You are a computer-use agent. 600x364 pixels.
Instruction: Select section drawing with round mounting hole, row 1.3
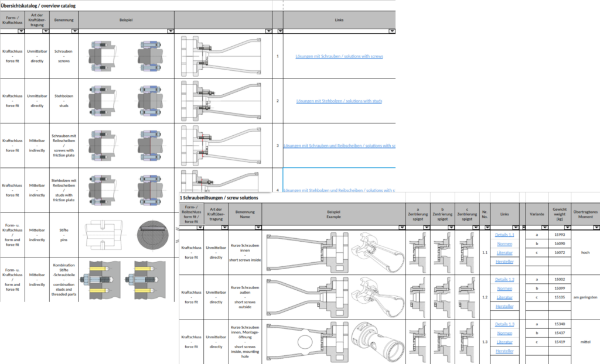[x=308, y=342]
